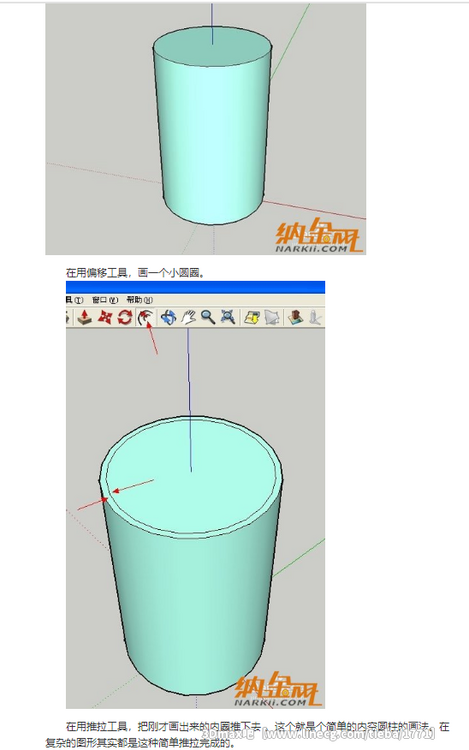Click the blue SketchUp window title bar
This screenshot has width=469, height=750.
pyautogui.click(x=195, y=287)
